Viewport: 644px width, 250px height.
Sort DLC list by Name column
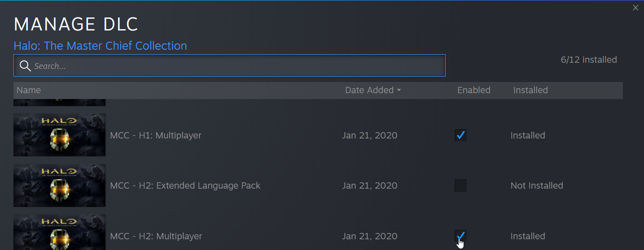tap(29, 90)
